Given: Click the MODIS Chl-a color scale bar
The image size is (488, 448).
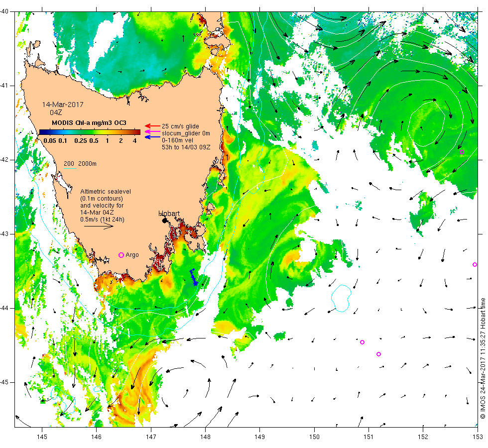Looking at the screenshot, I should pos(90,132).
